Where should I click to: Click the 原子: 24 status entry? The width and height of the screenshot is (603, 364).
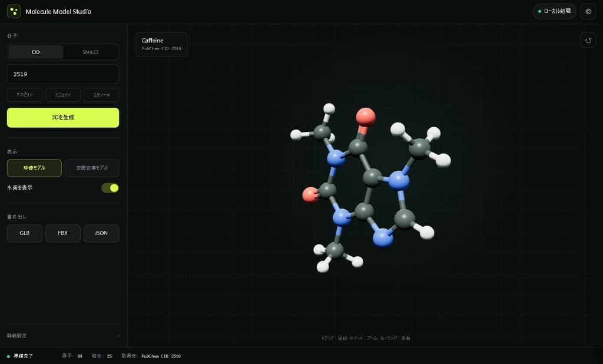(x=72, y=356)
